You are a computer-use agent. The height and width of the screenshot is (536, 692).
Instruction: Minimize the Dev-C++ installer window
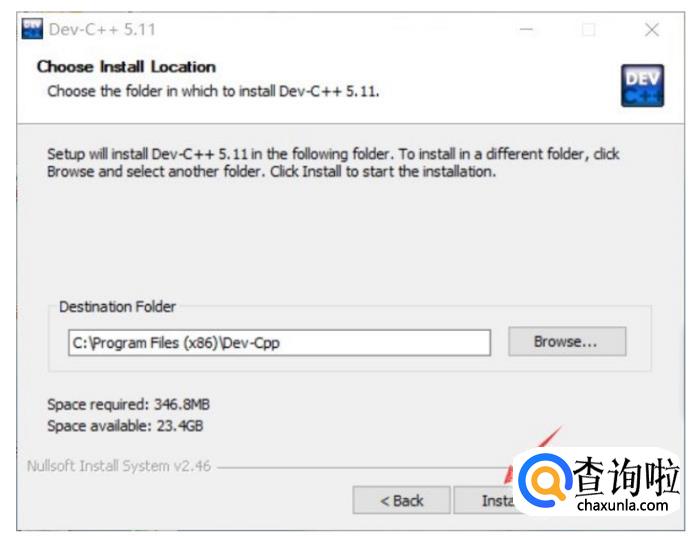[x=526, y=30]
